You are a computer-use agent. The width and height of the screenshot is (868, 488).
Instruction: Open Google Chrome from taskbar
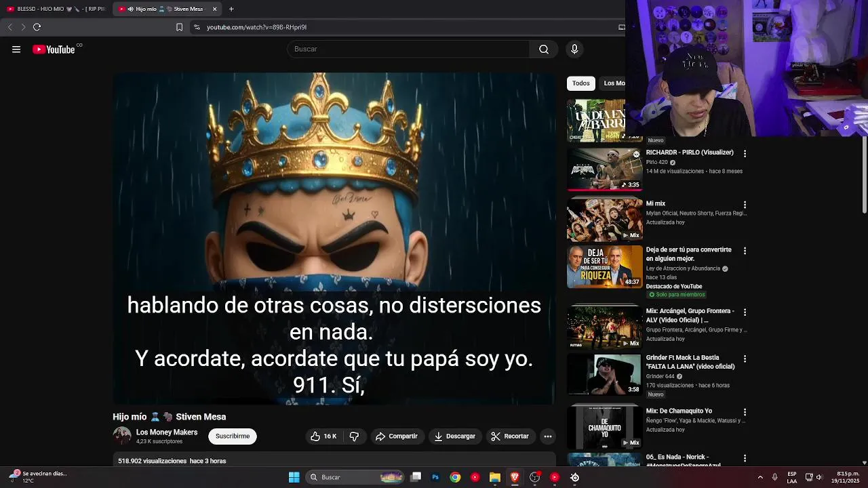point(455,477)
